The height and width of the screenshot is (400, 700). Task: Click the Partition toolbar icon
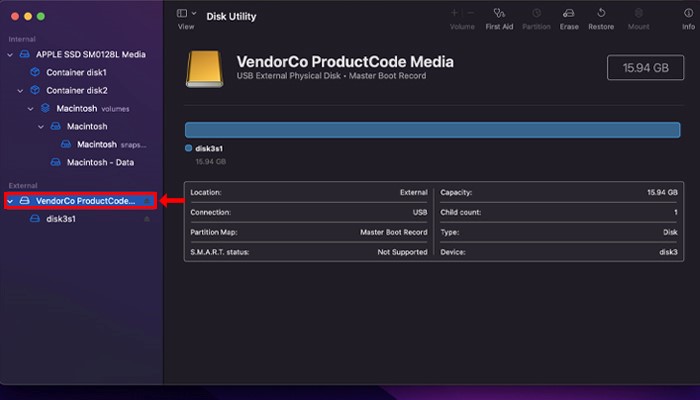tap(536, 14)
